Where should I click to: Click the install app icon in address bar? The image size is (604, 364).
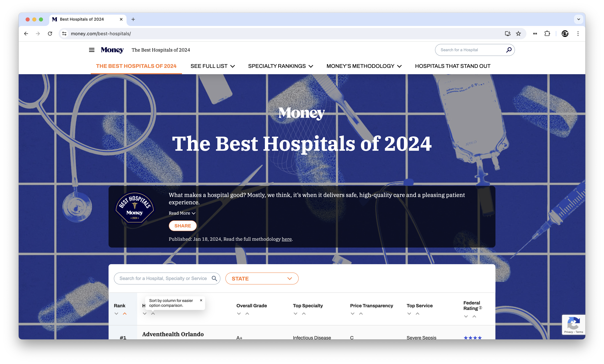click(x=507, y=34)
